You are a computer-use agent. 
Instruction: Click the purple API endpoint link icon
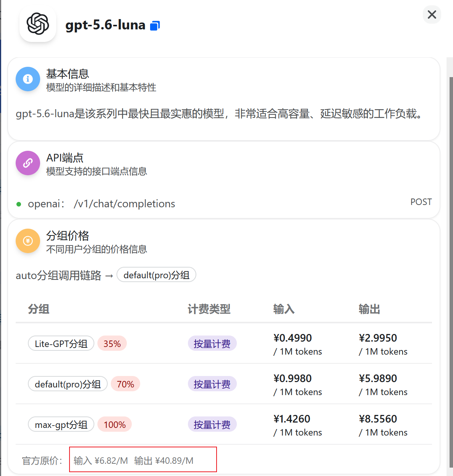coord(28,163)
